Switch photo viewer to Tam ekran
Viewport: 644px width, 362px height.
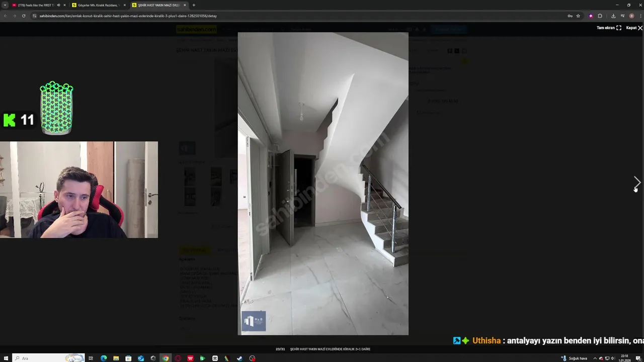[609, 28]
